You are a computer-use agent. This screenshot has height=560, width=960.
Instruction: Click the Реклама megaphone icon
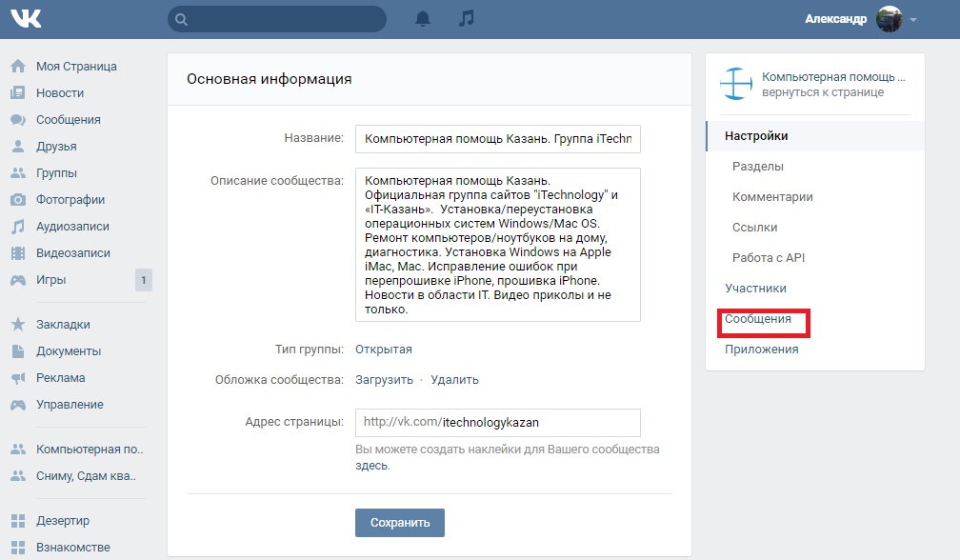[17, 378]
